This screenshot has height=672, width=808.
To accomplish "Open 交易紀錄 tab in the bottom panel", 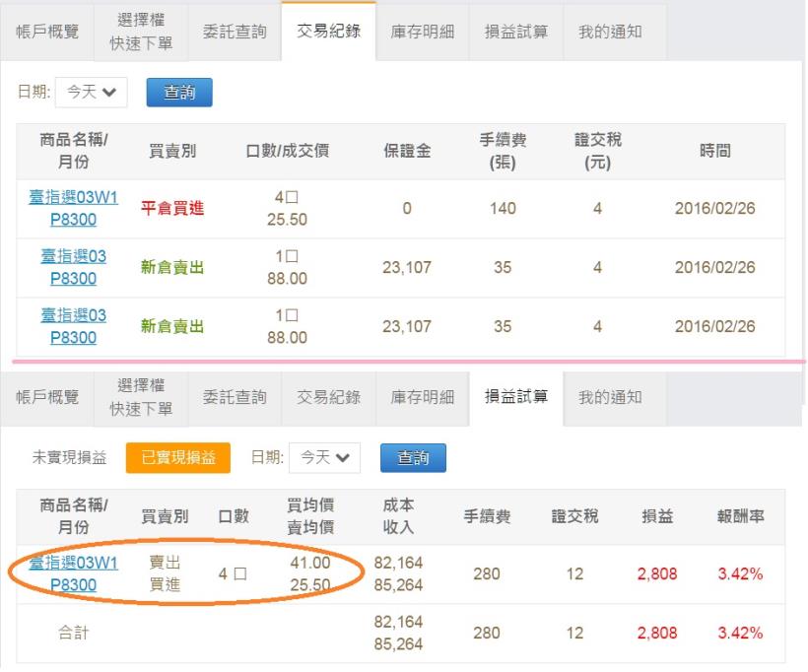I will tap(329, 397).
